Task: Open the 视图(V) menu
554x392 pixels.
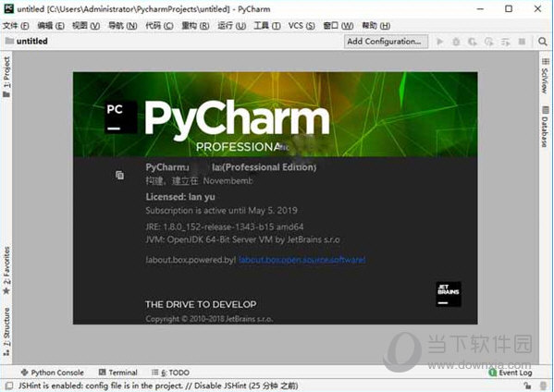Action: 86,26
